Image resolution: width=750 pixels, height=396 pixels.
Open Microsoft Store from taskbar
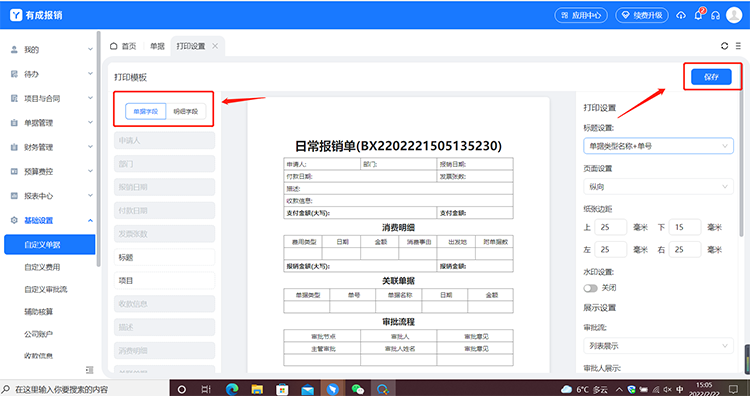pos(282,389)
